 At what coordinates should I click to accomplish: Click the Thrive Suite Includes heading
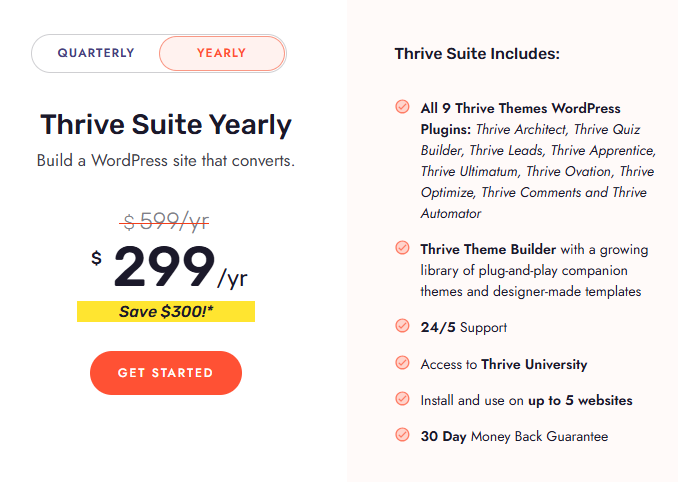coord(477,53)
